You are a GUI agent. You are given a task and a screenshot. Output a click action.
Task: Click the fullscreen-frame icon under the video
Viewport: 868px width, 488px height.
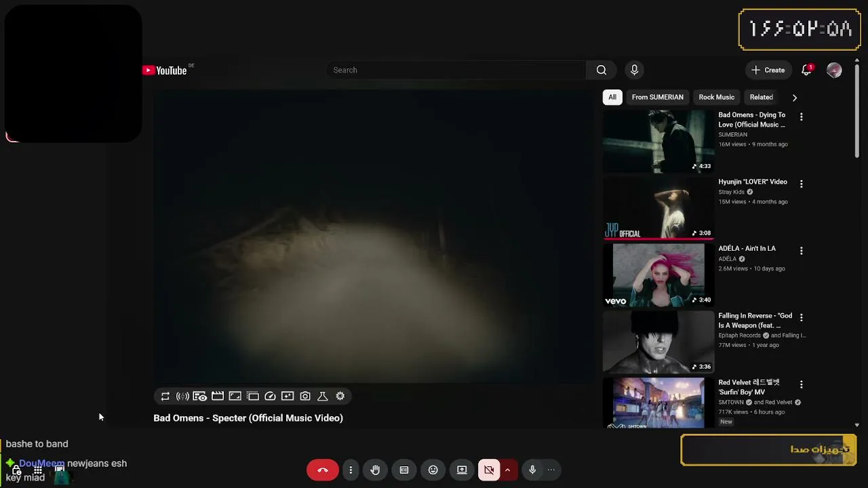pos(235,396)
